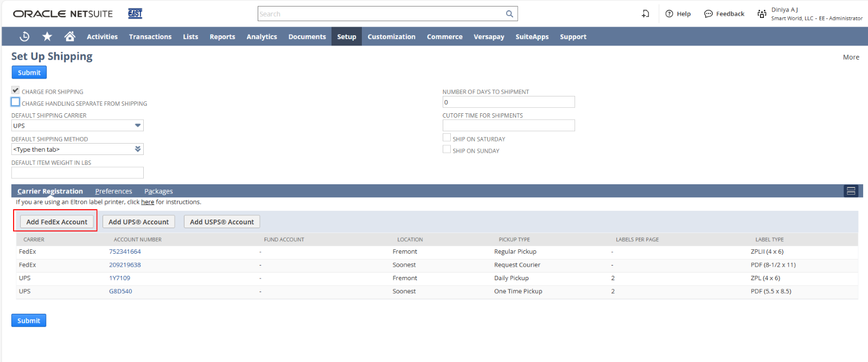The height and width of the screenshot is (362, 868).
Task: Click the change roles icon
Action: (x=762, y=14)
